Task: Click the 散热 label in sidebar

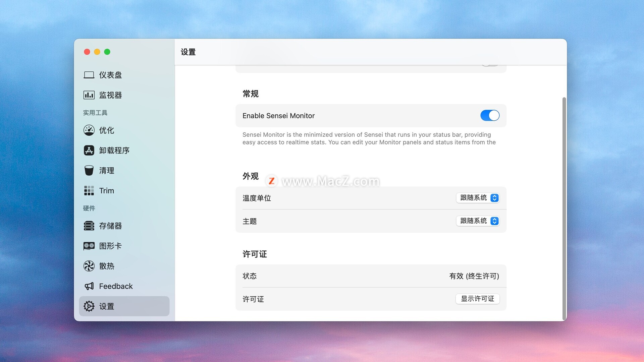Action: 107,266
